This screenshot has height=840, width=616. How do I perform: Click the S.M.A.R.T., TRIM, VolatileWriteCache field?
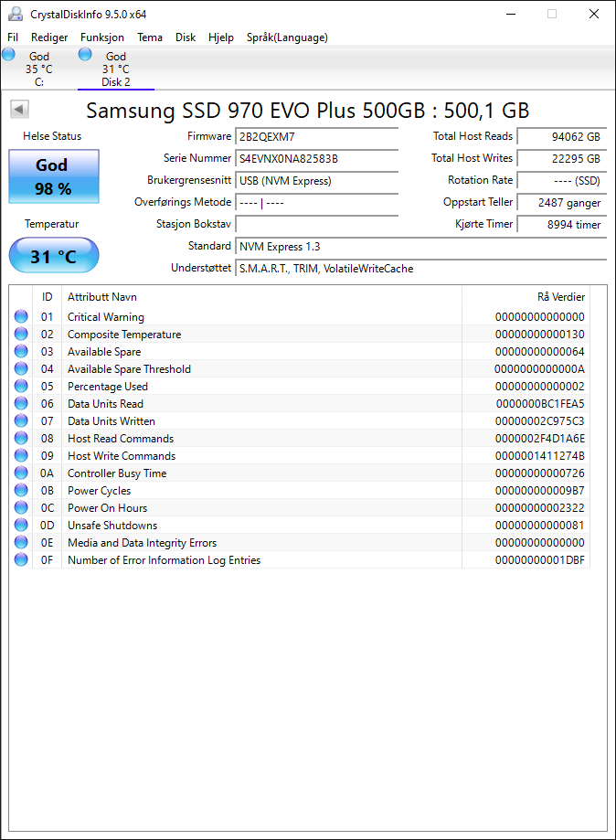click(x=421, y=269)
